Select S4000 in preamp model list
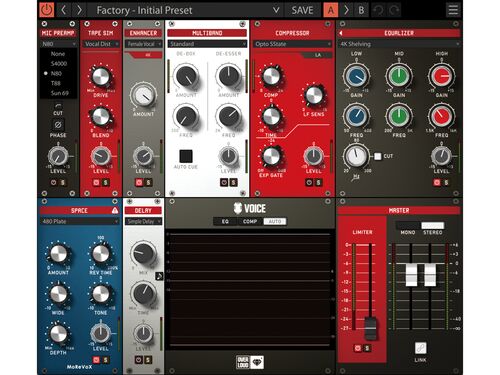 point(59,63)
